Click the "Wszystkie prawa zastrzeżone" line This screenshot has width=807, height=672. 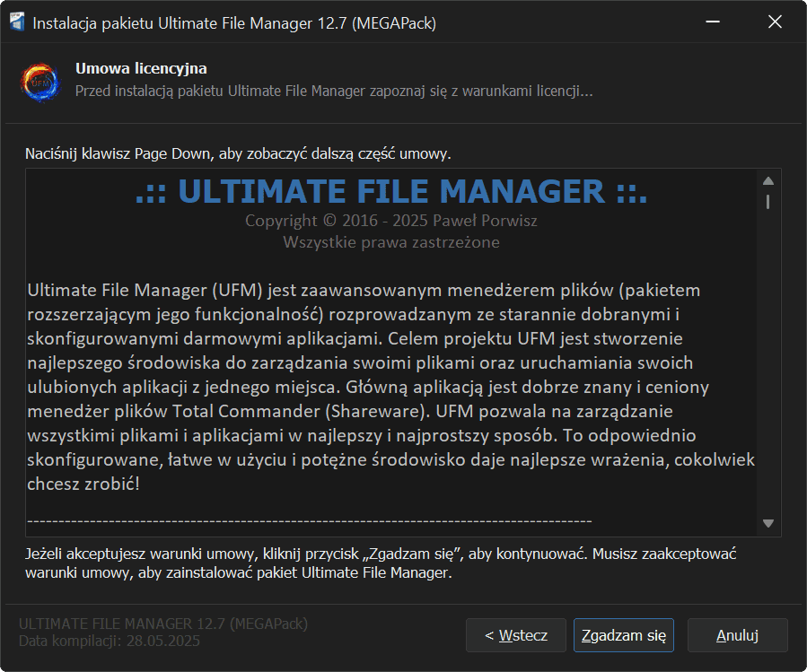click(390, 242)
